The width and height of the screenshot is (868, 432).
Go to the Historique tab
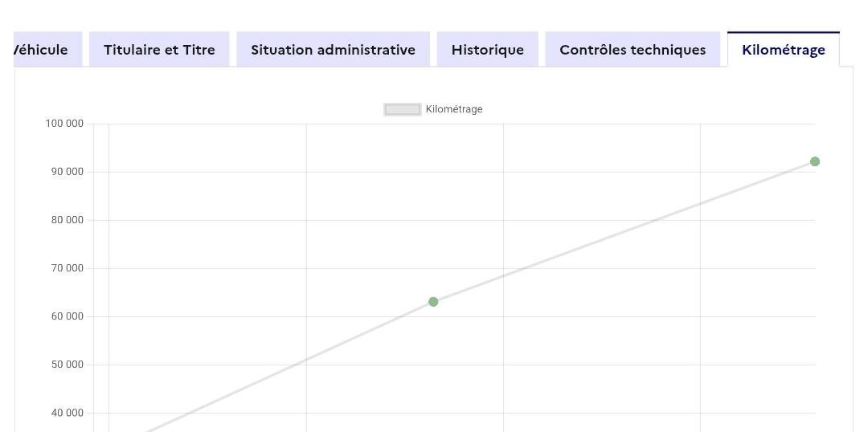click(487, 50)
